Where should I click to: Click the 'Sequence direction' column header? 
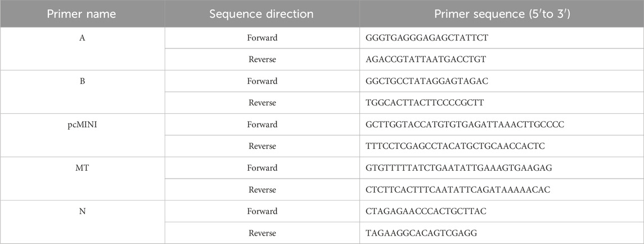261,14
